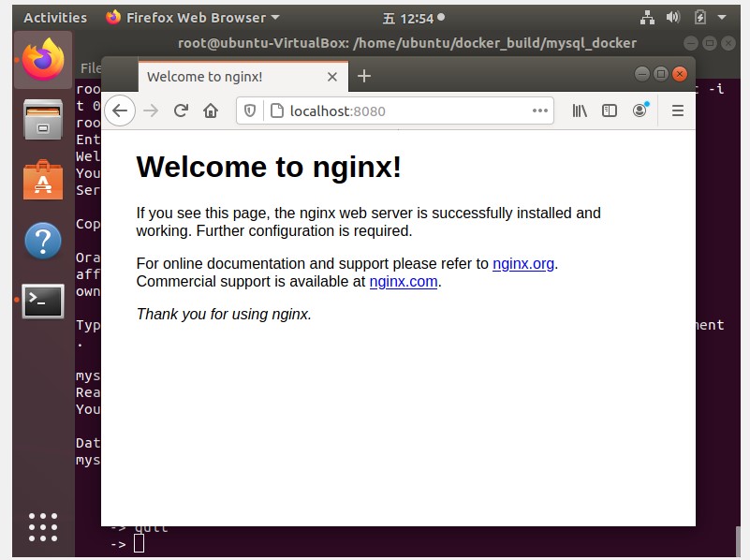
Task: Click Activities in the top bar
Action: (55, 18)
